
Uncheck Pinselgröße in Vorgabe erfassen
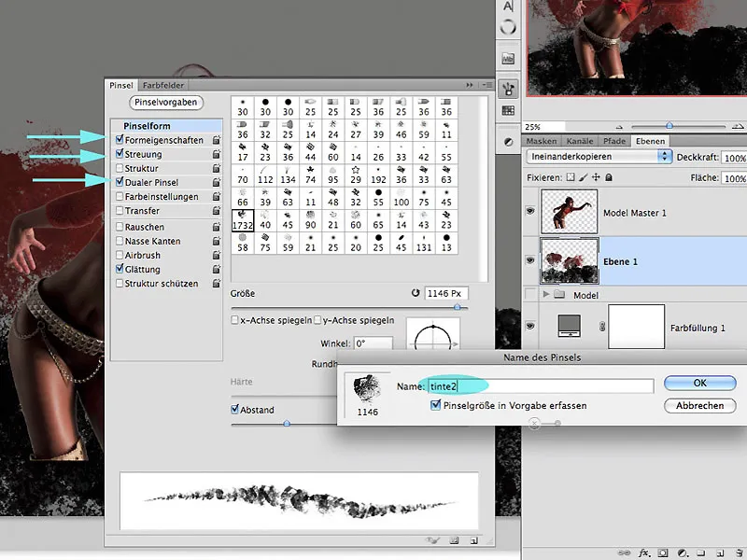tap(435, 405)
